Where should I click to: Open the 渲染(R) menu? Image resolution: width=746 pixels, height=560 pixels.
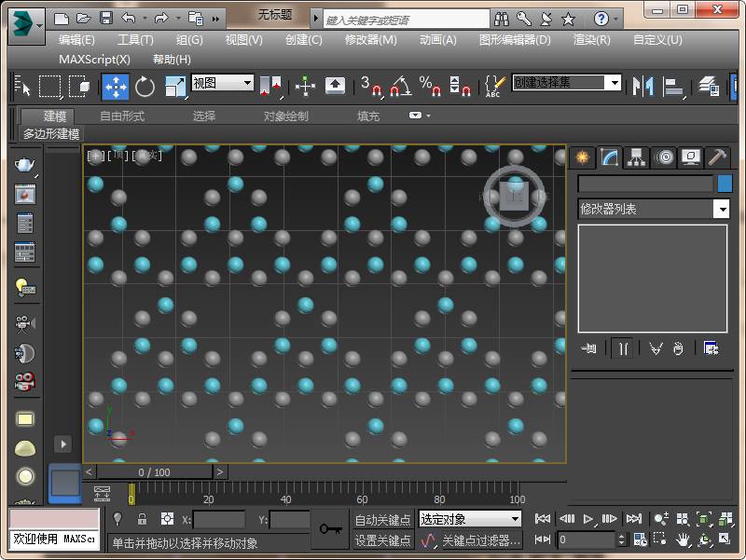[592, 40]
